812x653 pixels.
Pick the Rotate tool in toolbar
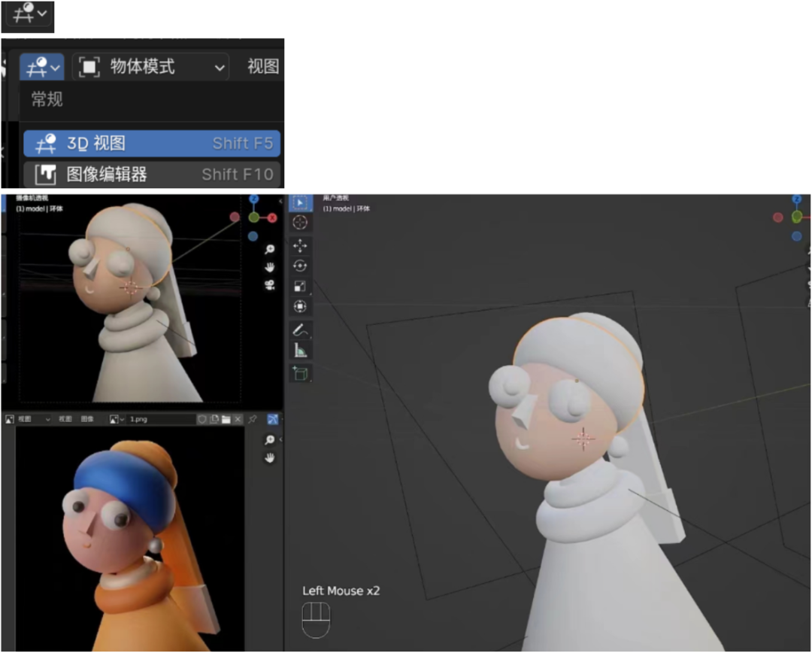point(300,266)
